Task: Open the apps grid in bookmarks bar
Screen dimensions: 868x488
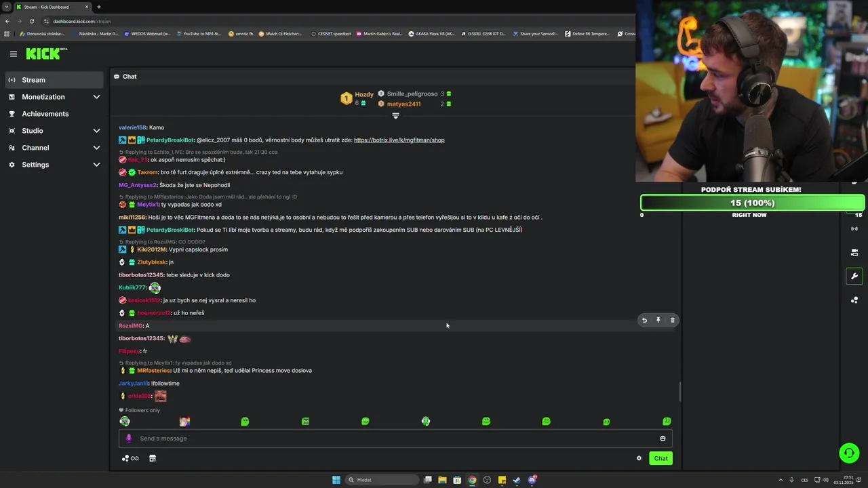Action: (x=7, y=33)
